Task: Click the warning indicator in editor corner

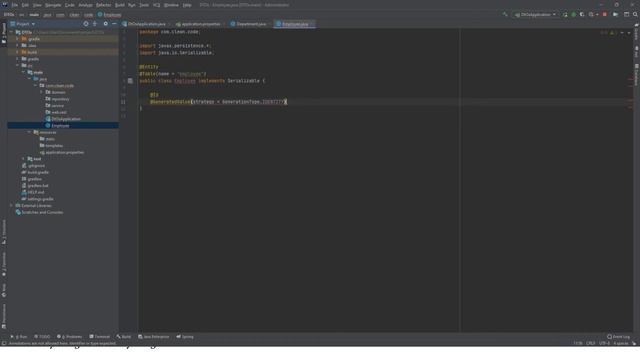Action: click(611, 33)
